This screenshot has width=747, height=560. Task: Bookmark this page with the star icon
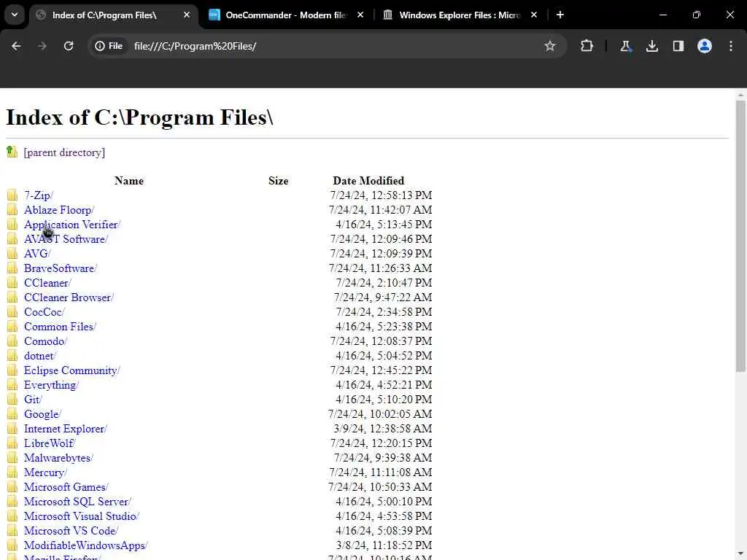(x=550, y=46)
